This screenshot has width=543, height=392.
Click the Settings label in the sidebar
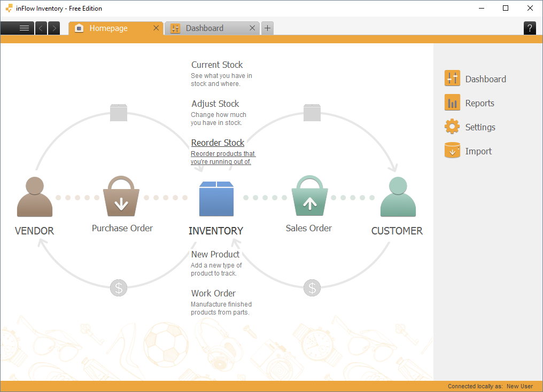pyautogui.click(x=480, y=127)
